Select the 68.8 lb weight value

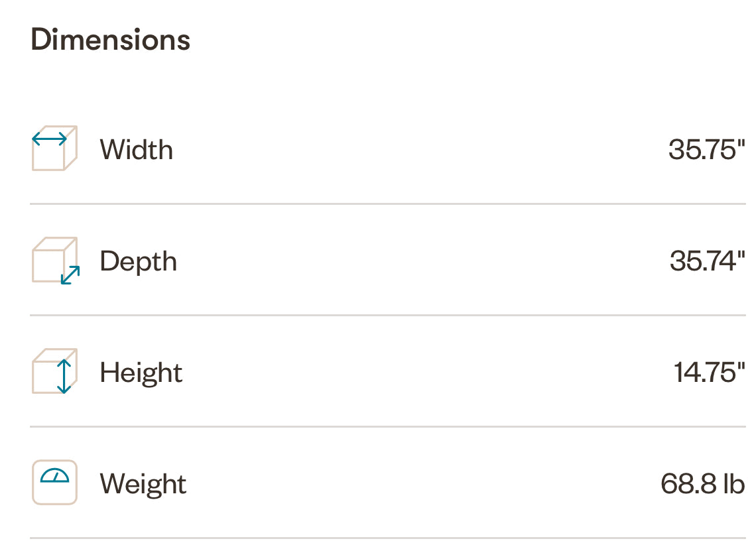click(703, 483)
